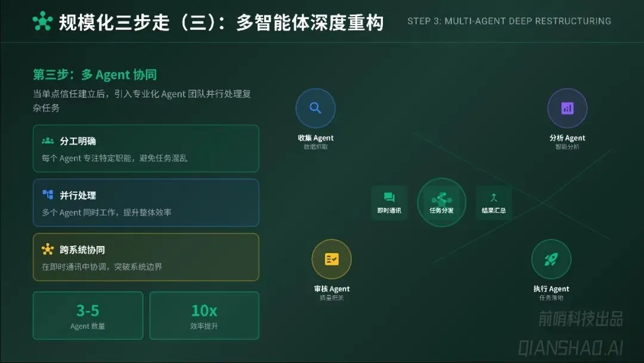The width and height of the screenshot is (644, 363).
Task: Select the 审核 Agent checklist icon
Action: click(332, 259)
